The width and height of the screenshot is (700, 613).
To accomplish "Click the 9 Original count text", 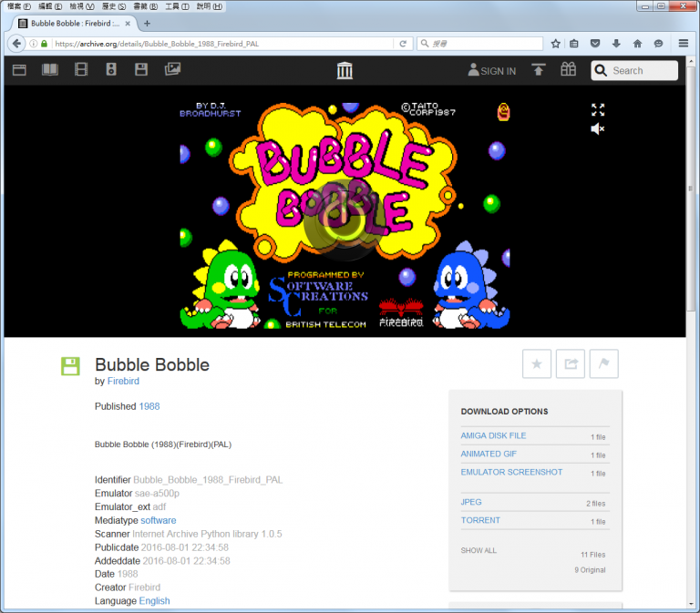I will [590, 569].
